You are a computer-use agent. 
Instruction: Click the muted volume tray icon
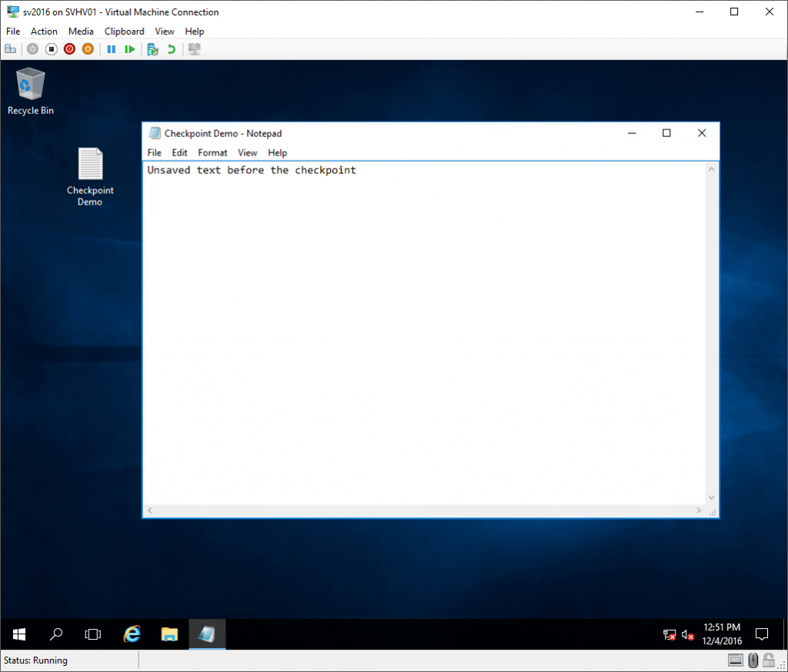pyautogui.click(x=688, y=635)
